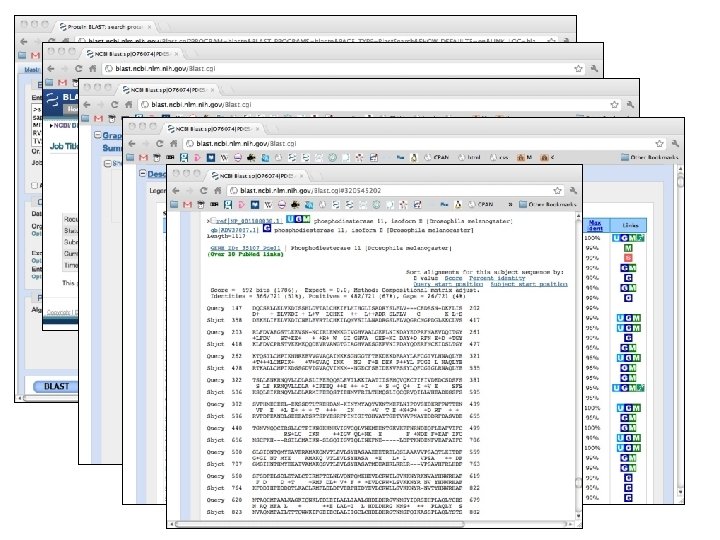Select the NCBI Blast tab in the front window

257,175
